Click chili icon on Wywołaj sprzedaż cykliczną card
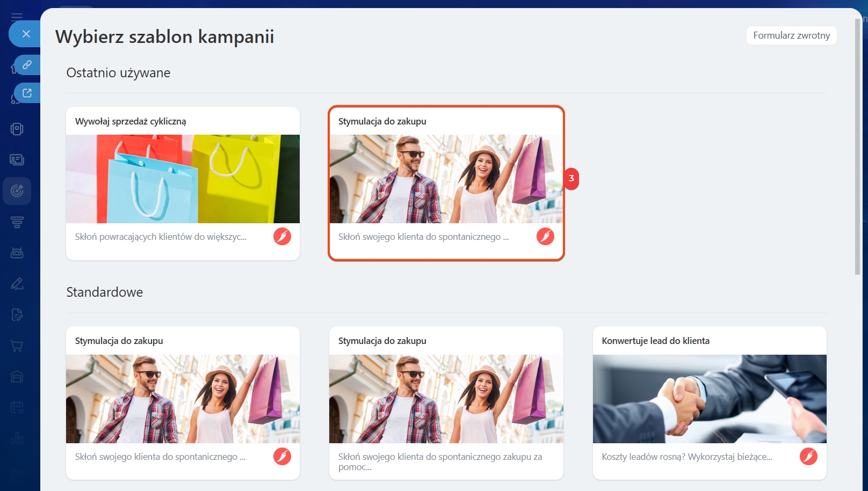Screen dimensions: 868x491 [282, 236]
